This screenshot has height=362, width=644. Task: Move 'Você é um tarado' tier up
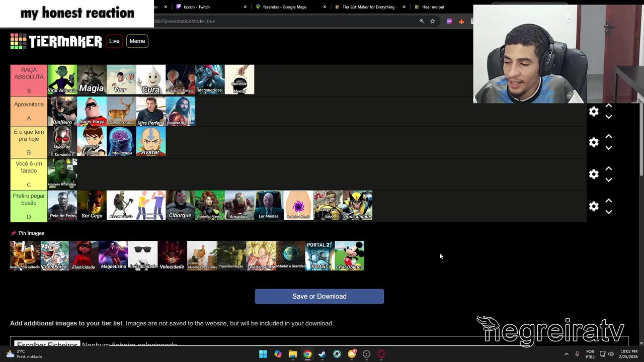pos(609,168)
